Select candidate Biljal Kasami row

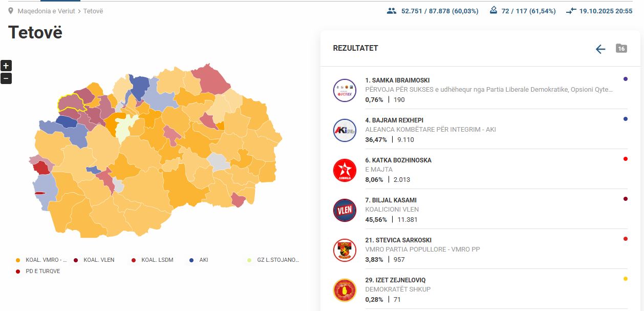point(392,200)
